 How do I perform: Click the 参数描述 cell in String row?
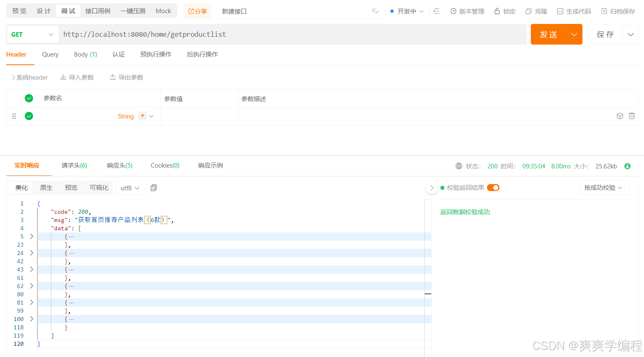coord(425,116)
